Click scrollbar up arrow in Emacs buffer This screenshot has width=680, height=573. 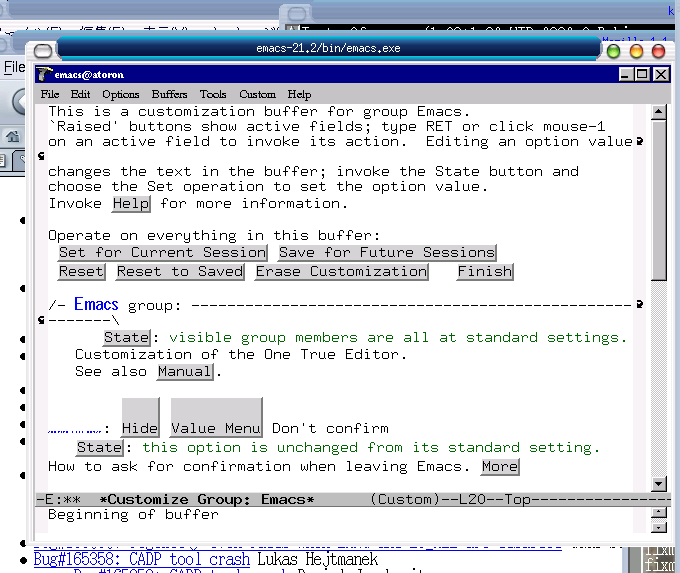pos(659,112)
